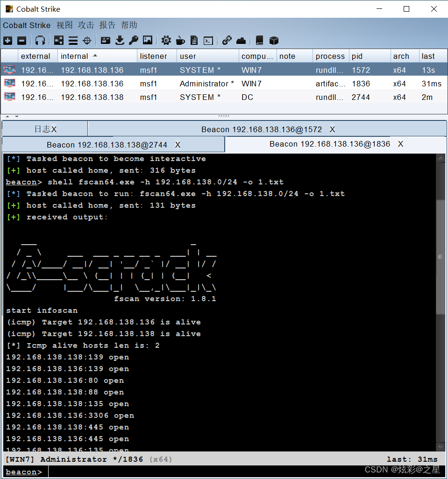Sort sessions by user column
Image resolution: width=448 pixels, height=479 pixels.
208,56
